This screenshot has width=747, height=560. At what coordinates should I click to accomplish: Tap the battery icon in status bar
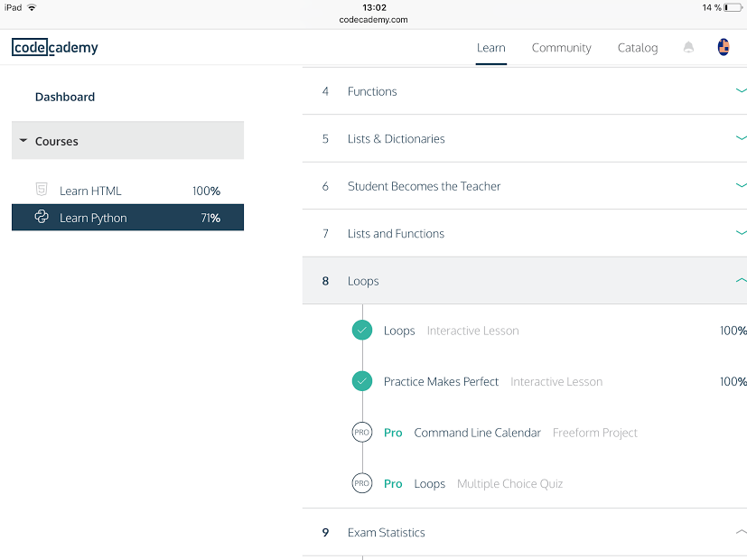tap(733, 7)
